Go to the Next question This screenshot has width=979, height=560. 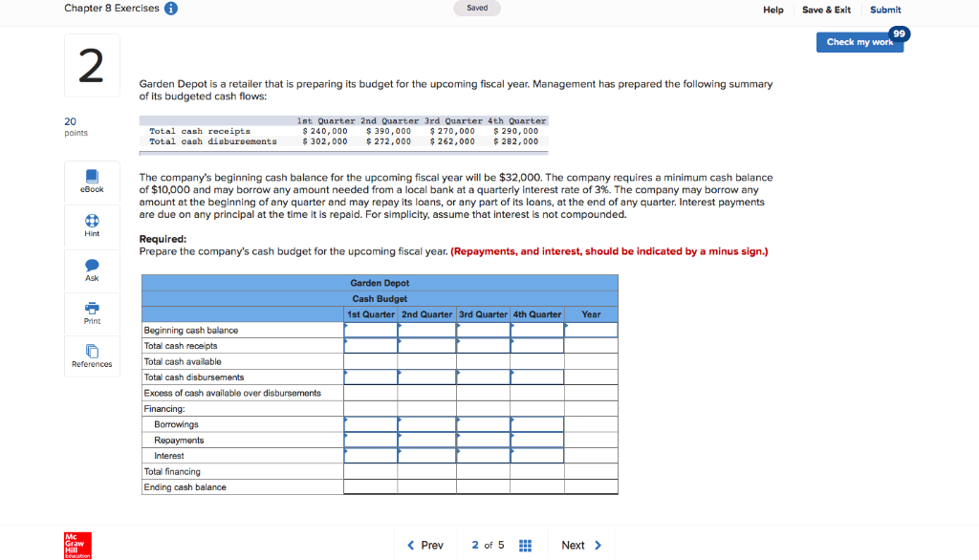581,545
